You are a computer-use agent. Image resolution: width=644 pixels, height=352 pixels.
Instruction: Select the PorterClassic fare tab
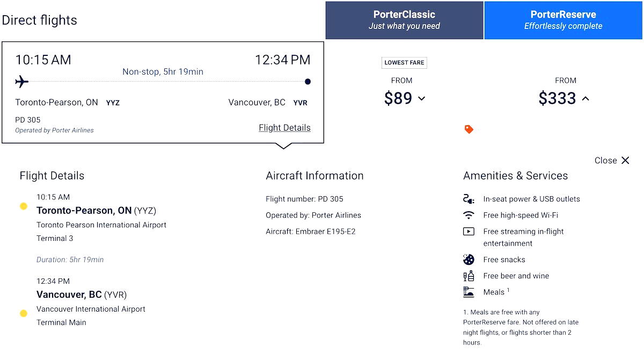pos(404,20)
